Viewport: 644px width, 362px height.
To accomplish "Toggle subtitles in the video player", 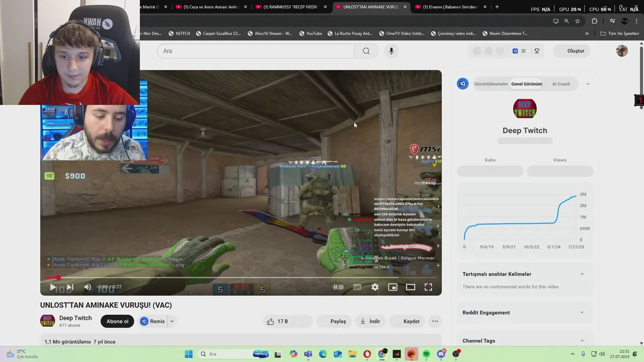I will point(357,287).
